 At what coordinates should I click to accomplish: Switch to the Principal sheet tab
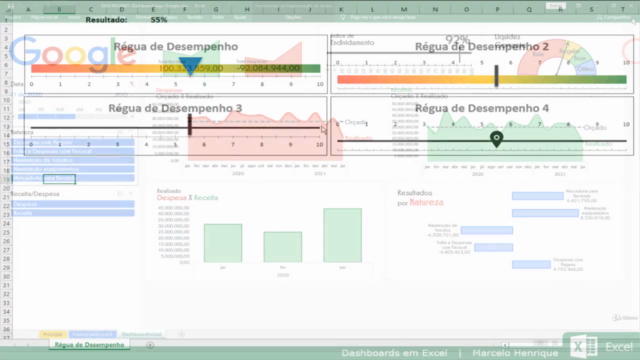pos(53,334)
